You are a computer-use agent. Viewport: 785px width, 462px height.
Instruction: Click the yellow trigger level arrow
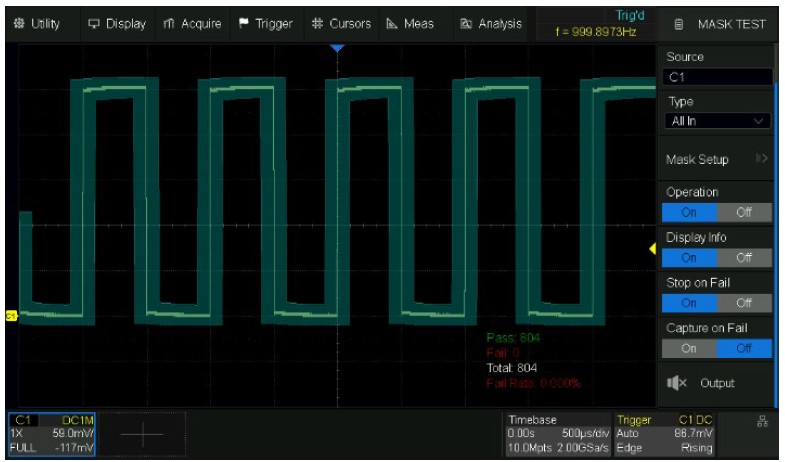(x=652, y=249)
